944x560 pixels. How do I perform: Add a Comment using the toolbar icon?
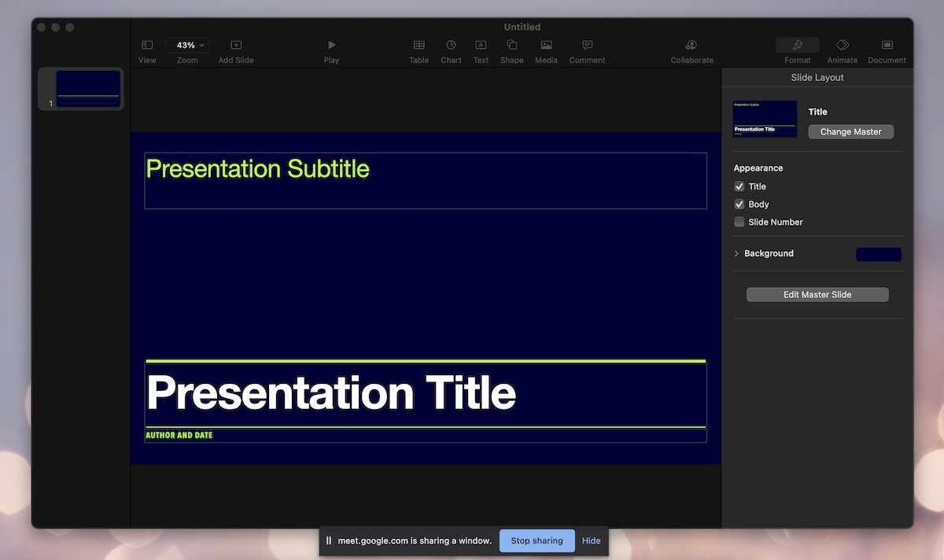(x=587, y=46)
